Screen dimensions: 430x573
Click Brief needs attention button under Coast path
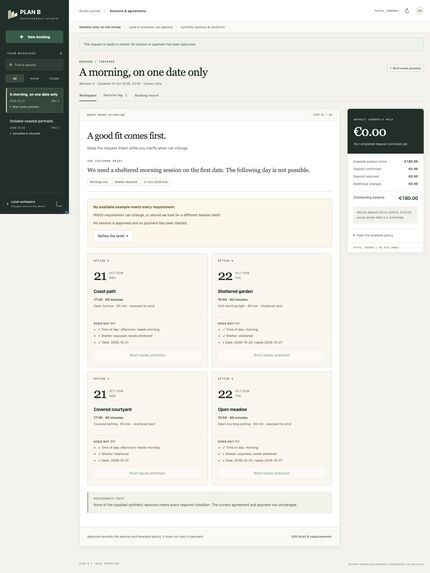[147, 355]
